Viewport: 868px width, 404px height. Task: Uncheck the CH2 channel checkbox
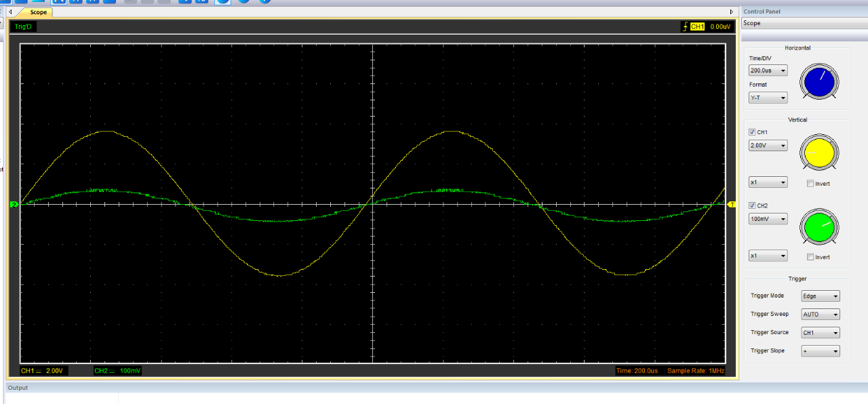point(752,205)
